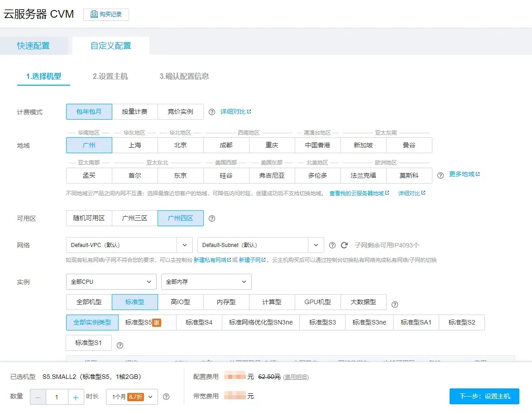
Task: Decrease quantity with the minus button
Action: [38, 397]
